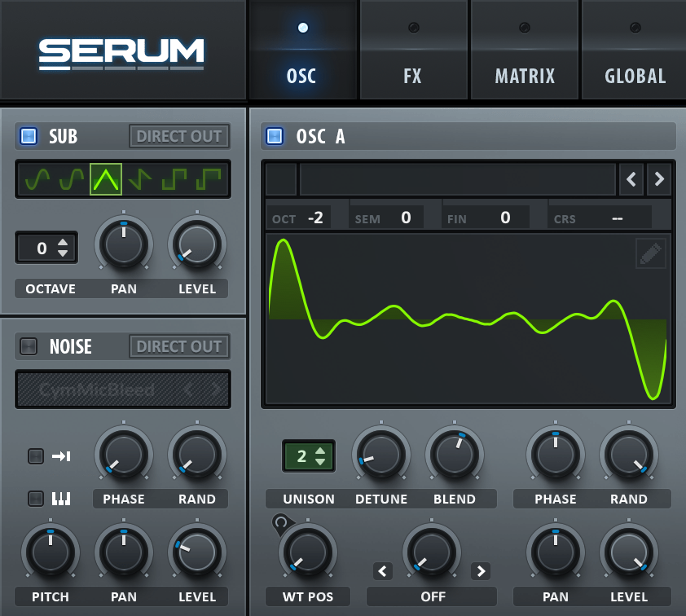Select the triangle sub-oscillator waveform
686x616 pixels.
pyautogui.click(x=106, y=178)
